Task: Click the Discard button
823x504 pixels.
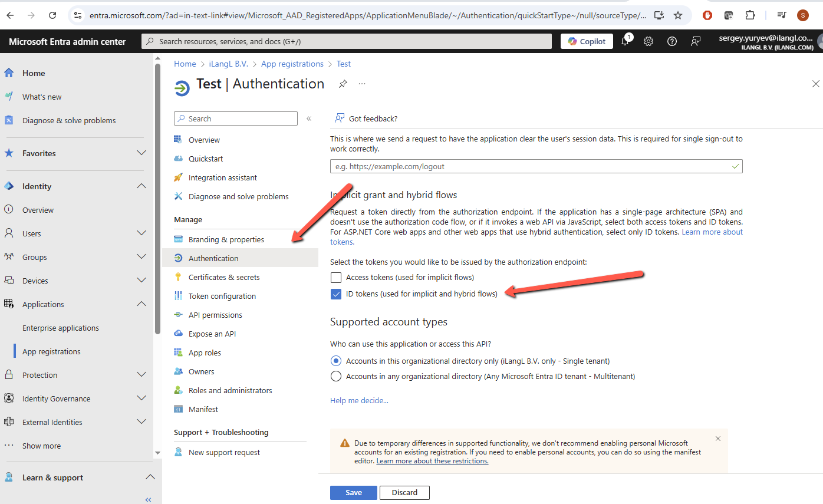Action: click(x=404, y=492)
